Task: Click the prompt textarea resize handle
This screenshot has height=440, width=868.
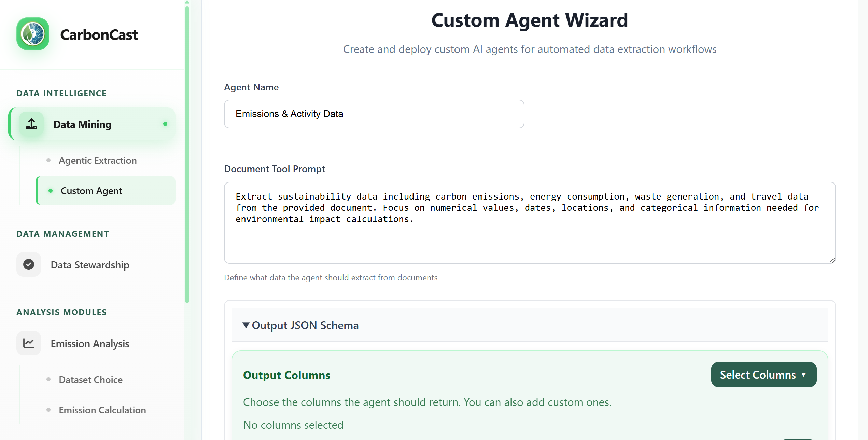Action: tap(832, 260)
